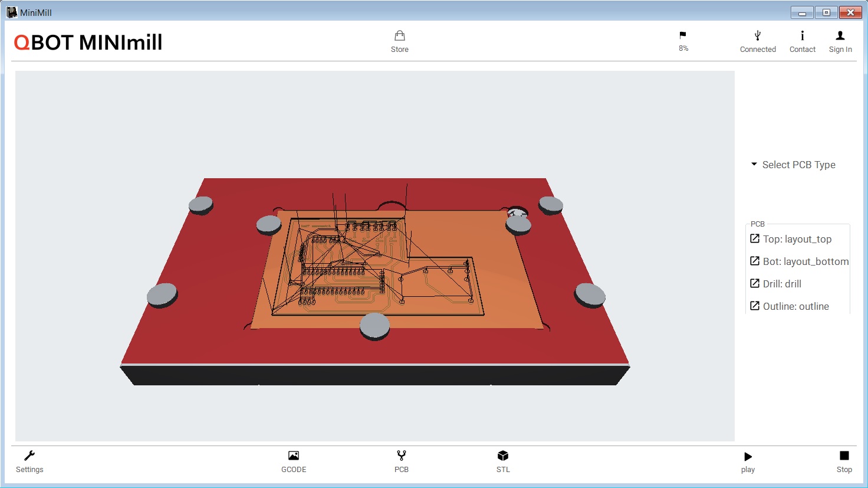Screen dimensions: 868x488
Task: Open the Contact info icon
Action: click(802, 36)
